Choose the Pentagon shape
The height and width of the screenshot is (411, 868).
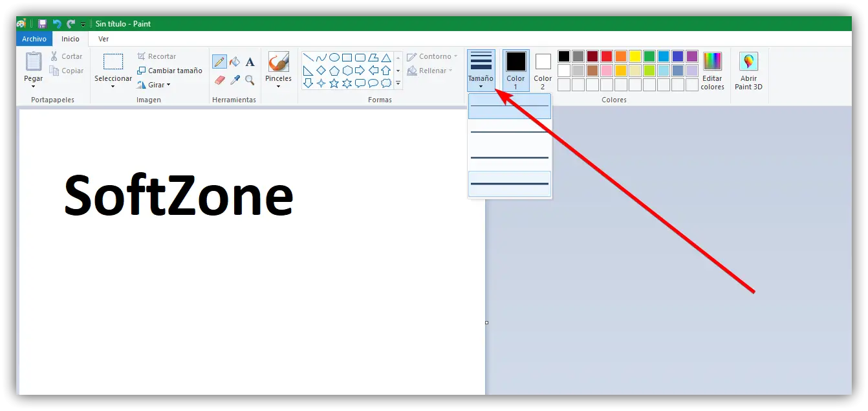click(334, 71)
